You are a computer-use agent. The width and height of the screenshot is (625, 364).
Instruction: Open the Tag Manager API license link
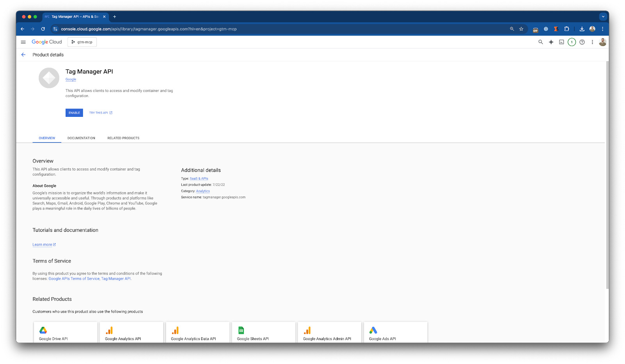[x=116, y=279]
